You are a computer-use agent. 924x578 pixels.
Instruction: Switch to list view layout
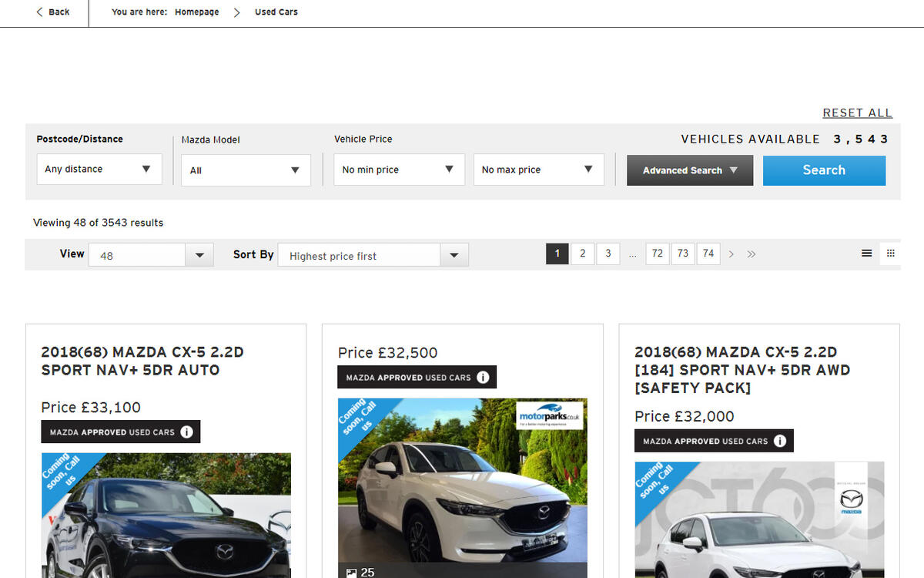(x=867, y=253)
